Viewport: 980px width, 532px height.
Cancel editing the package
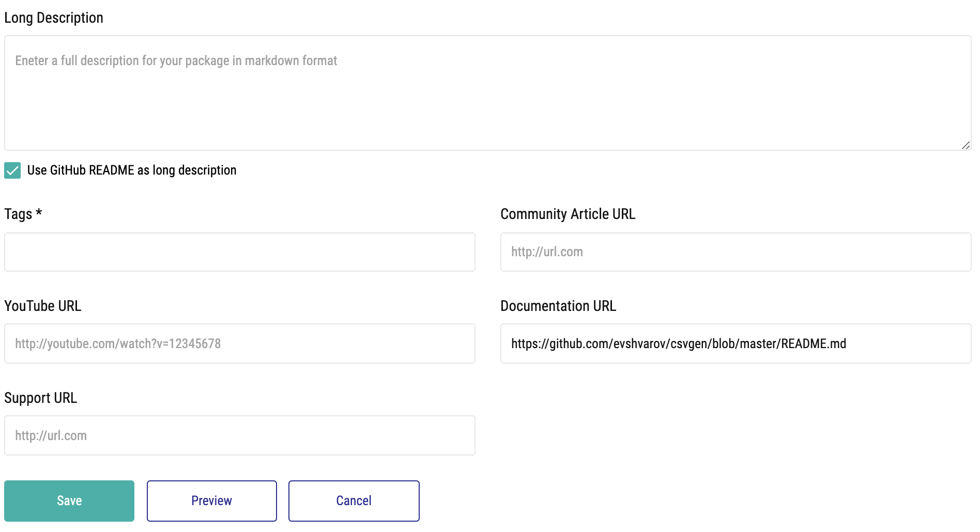pos(354,501)
